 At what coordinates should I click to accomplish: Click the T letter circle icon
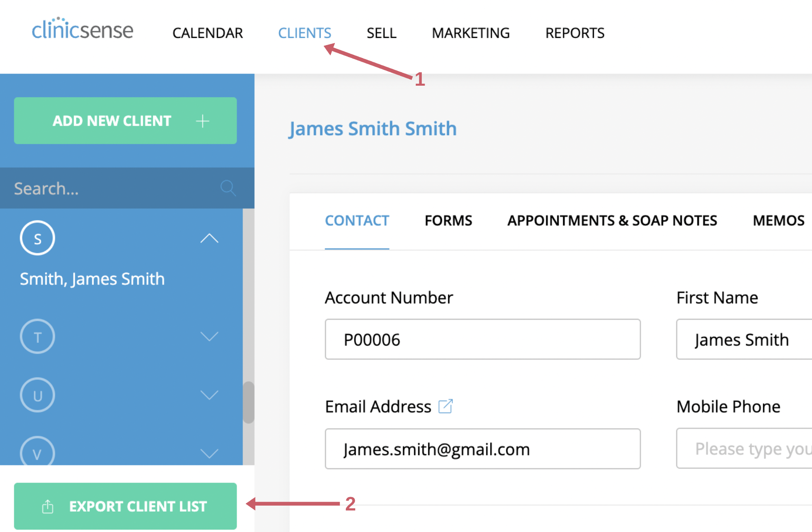37,336
